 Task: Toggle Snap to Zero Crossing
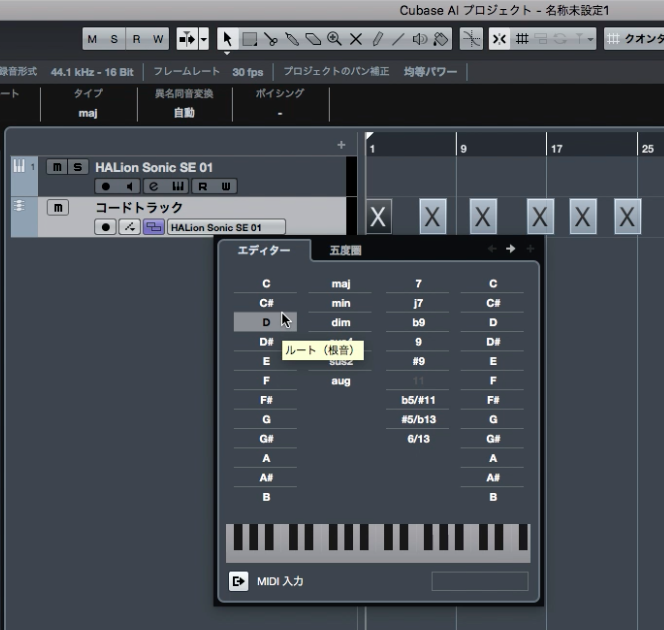point(471,39)
